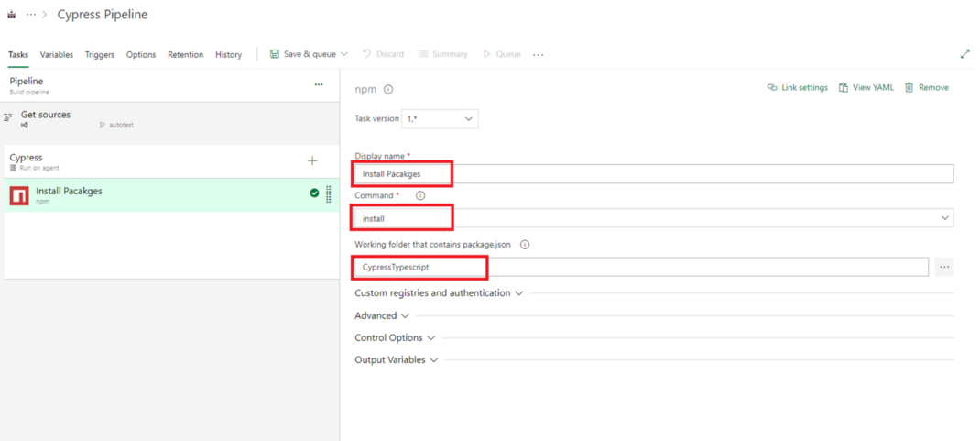The image size is (980, 441).
Task: Select the Pipeline build pipeline row
Action: (x=169, y=85)
